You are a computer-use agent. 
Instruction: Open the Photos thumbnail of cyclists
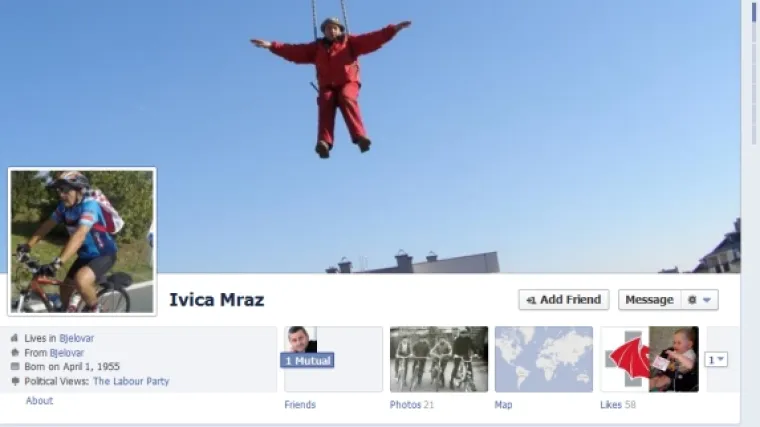tap(438, 359)
